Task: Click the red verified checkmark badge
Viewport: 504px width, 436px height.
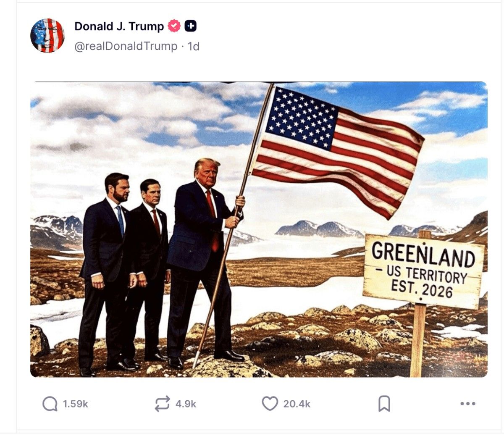Action: tap(174, 26)
